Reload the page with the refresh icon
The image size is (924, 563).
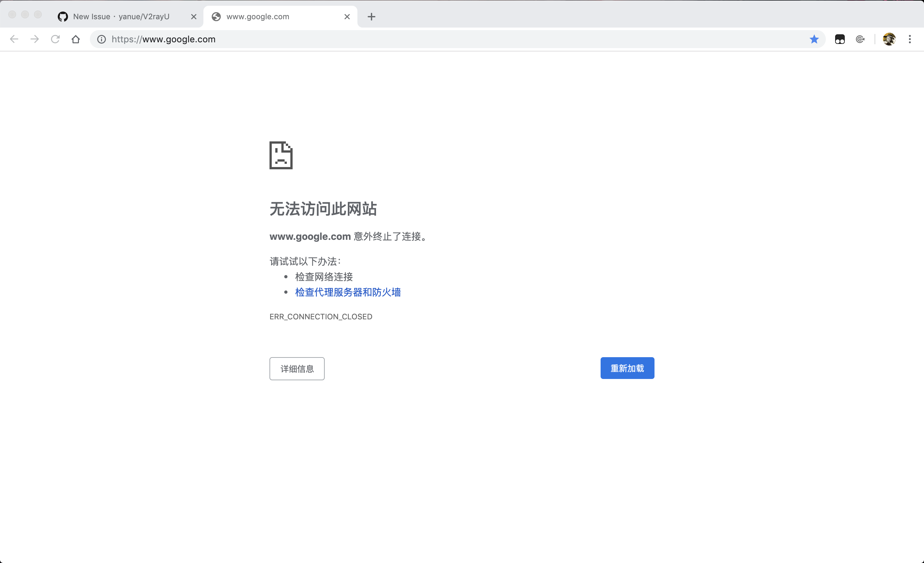tap(55, 39)
